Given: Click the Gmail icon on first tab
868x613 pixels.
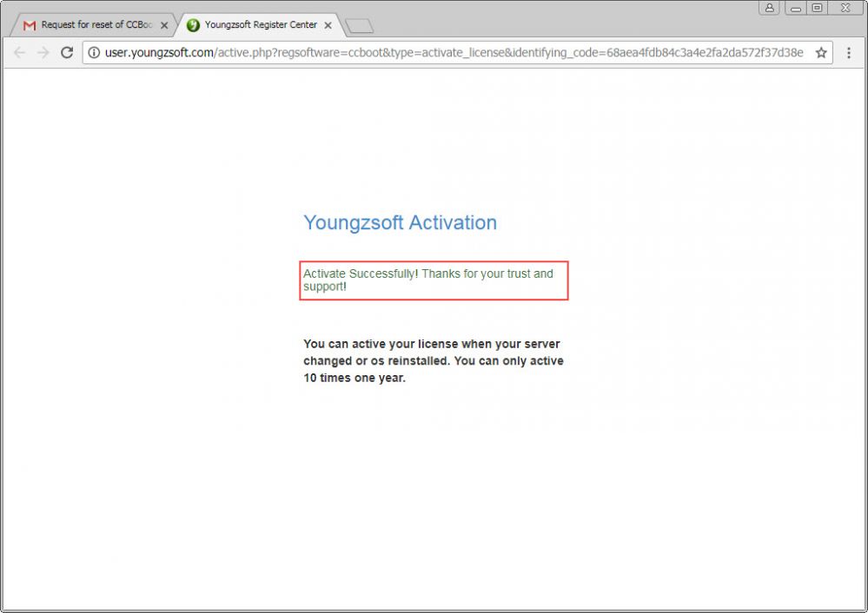Looking at the screenshot, I should 30,25.
